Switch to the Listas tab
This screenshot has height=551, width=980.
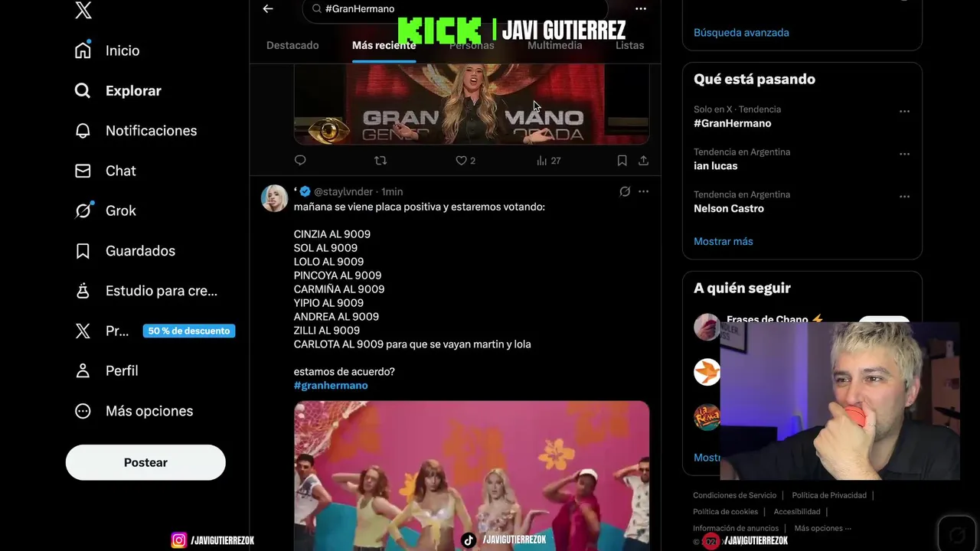tap(629, 45)
